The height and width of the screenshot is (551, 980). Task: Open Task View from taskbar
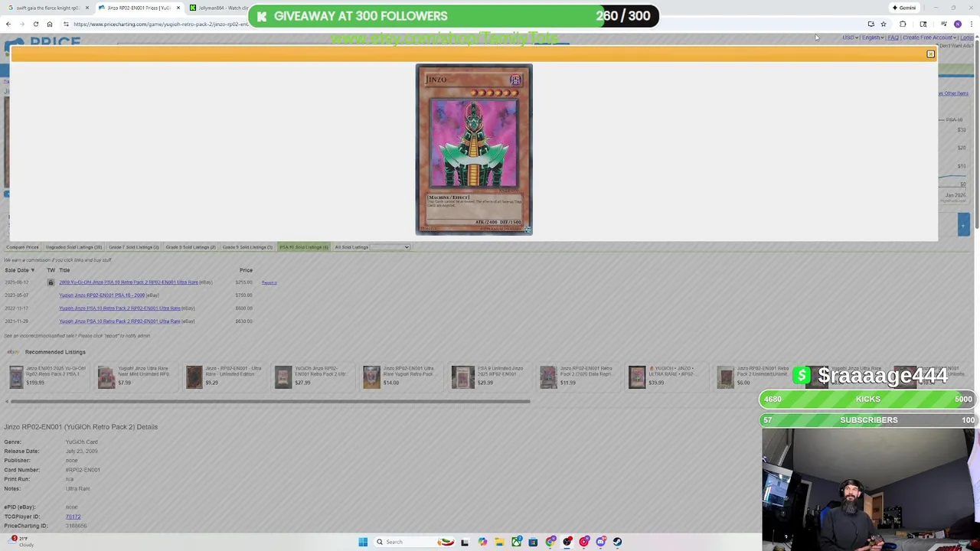click(x=465, y=542)
